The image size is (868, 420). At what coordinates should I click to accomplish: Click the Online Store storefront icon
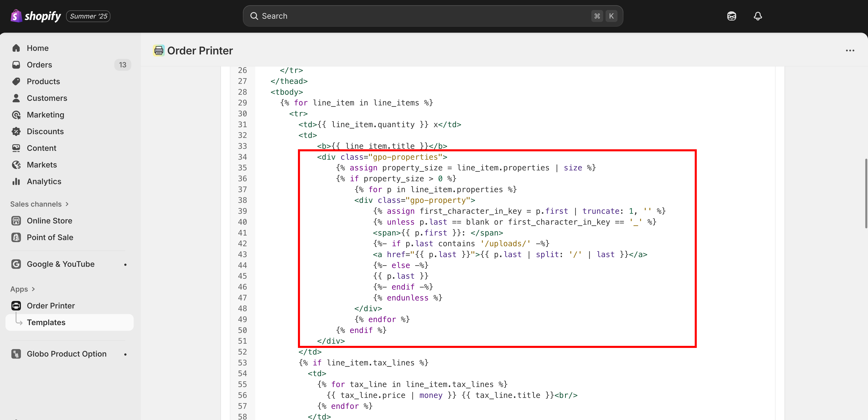point(16,221)
